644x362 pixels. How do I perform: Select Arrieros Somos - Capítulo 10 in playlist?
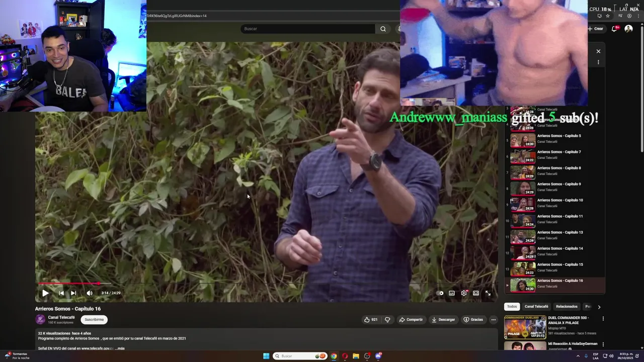555,204
